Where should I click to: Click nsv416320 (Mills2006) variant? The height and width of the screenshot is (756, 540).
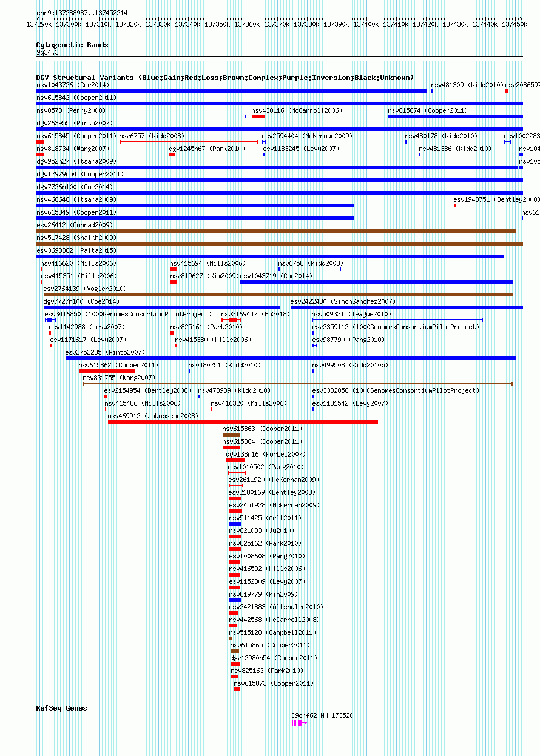tap(248, 403)
